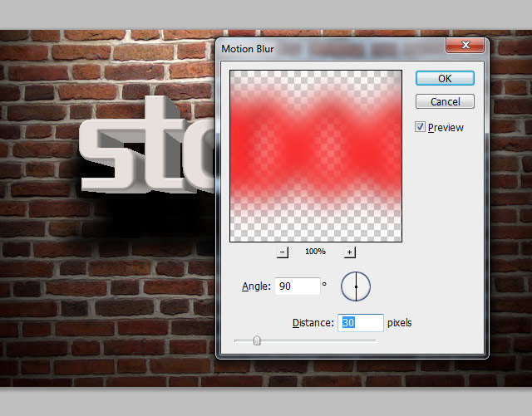Toggle the Preview checkbox

tap(420, 127)
